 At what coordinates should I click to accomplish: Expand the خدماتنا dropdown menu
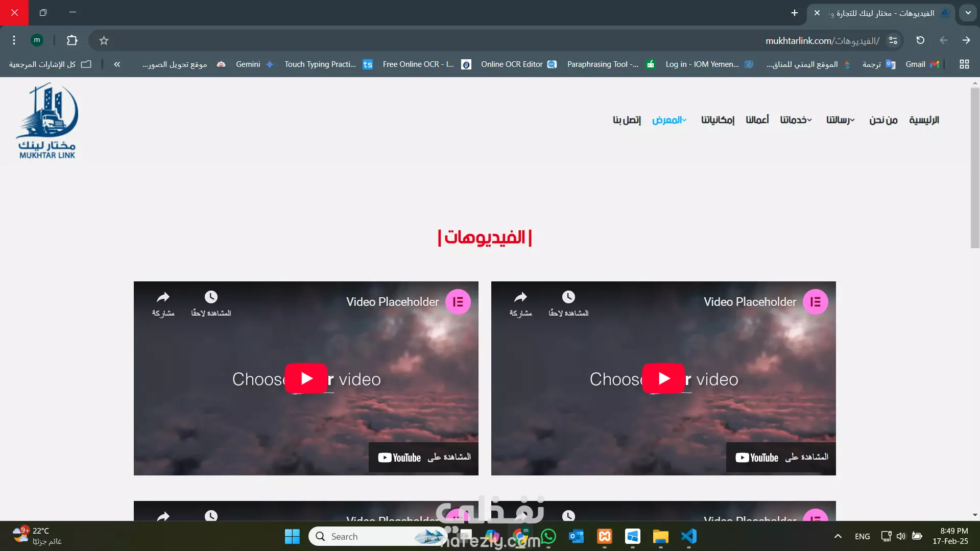point(796,120)
